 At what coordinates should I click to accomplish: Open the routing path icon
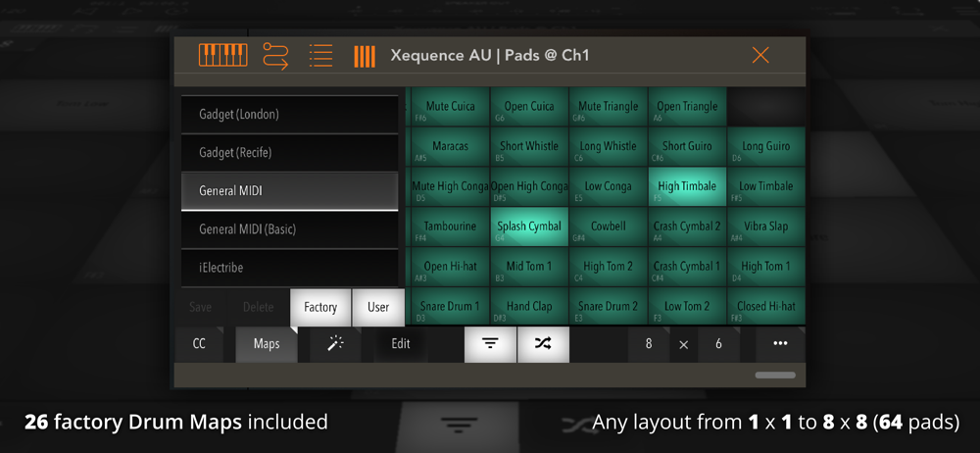click(x=275, y=56)
